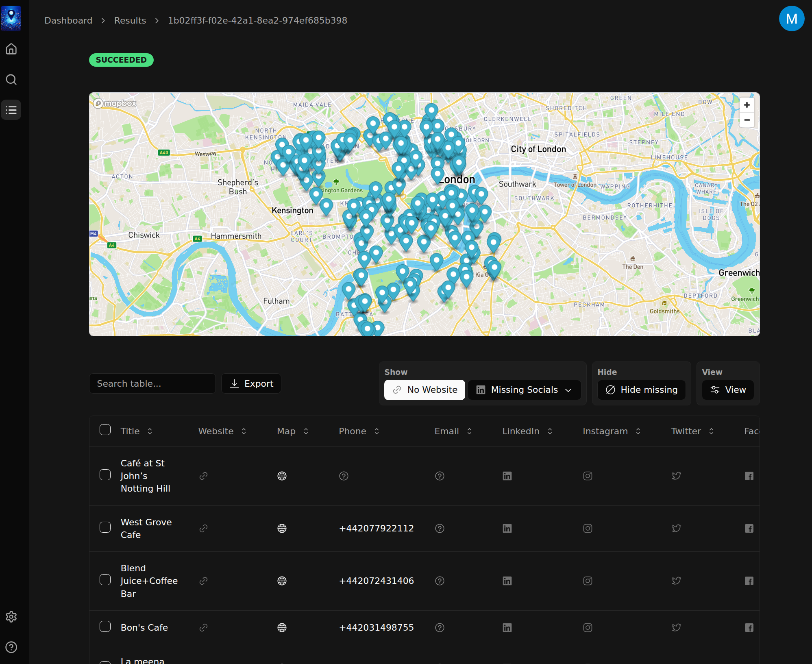Click email question icon for West Grove Cafe
Screen dimensions: 812x664
440,528
